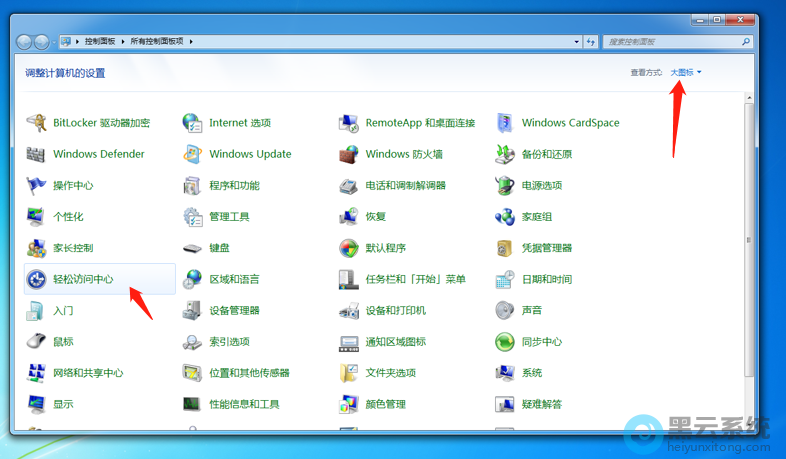Open the 日期和时间 icon

pyautogui.click(x=505, y=279)
